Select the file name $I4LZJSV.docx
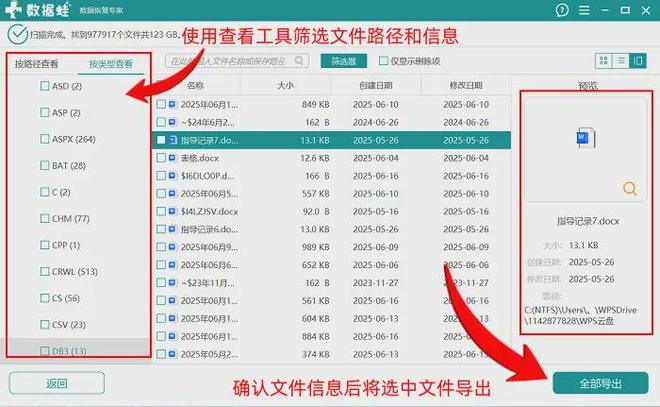This screenshot has height=407, width=660. click(x=209, y=211)
